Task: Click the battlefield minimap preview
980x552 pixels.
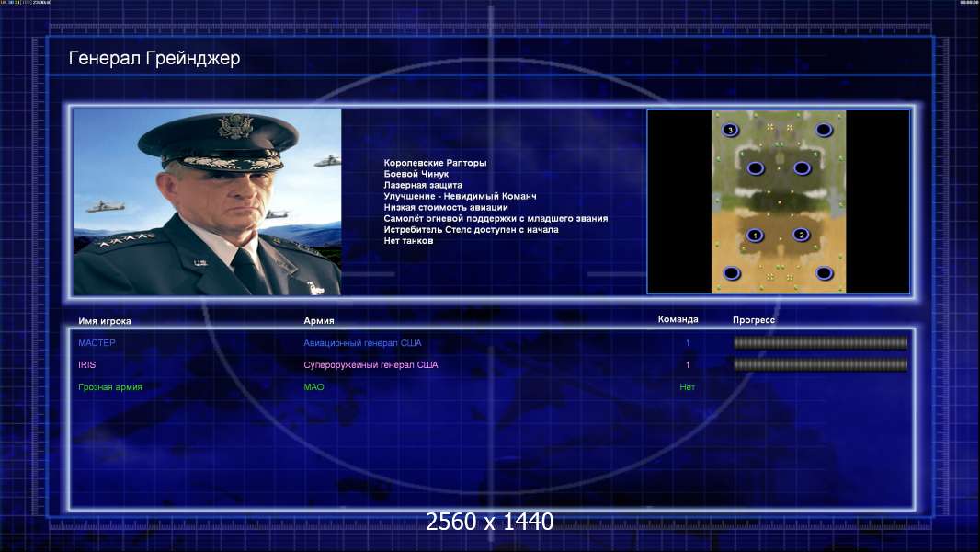Action: click(779, 201)
